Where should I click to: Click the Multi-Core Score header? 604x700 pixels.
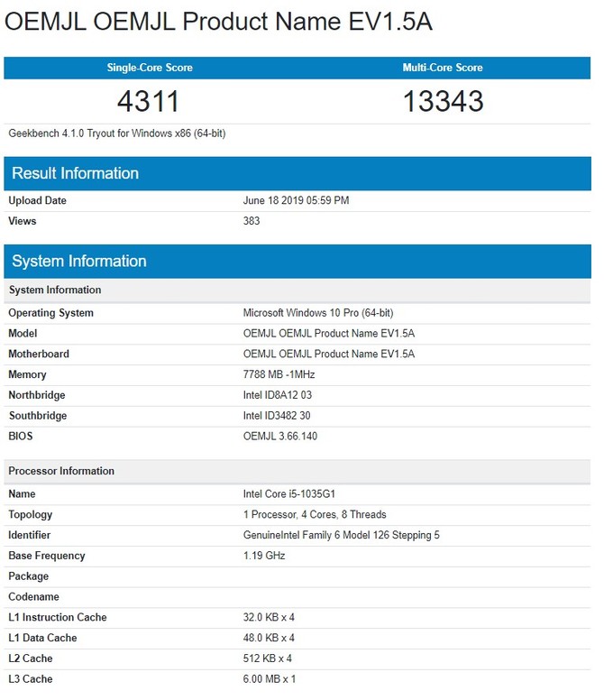(x=443, y=68)
